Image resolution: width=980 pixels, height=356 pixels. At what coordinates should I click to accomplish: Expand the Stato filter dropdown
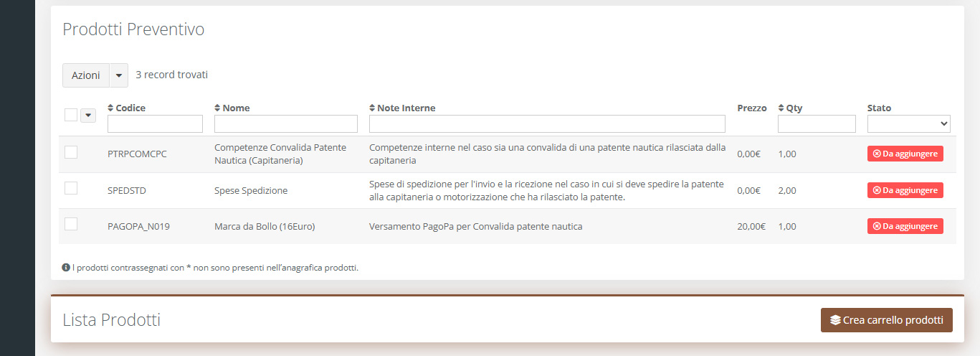click(908, 124)
